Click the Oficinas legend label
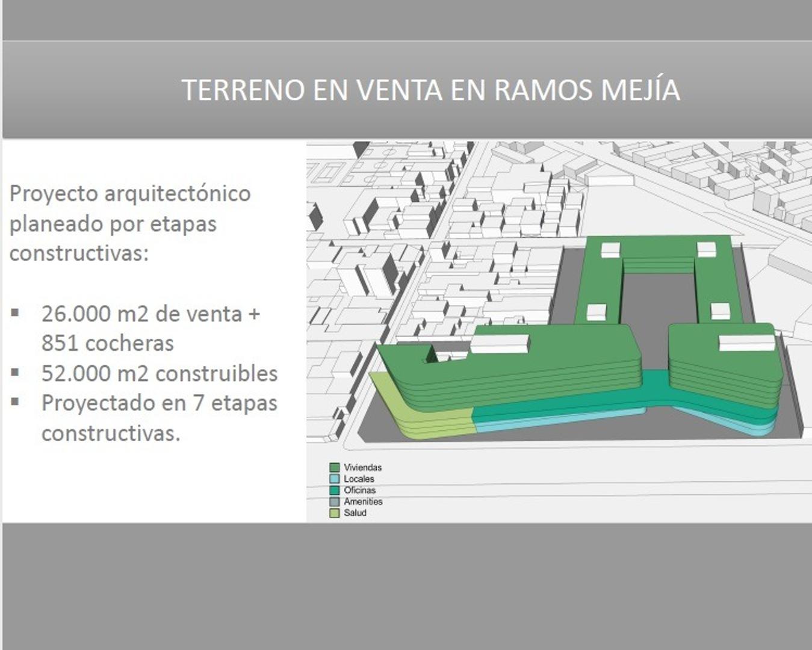This screenshot has width=812, height=650. pyautogui.click(x=359, y=491)
